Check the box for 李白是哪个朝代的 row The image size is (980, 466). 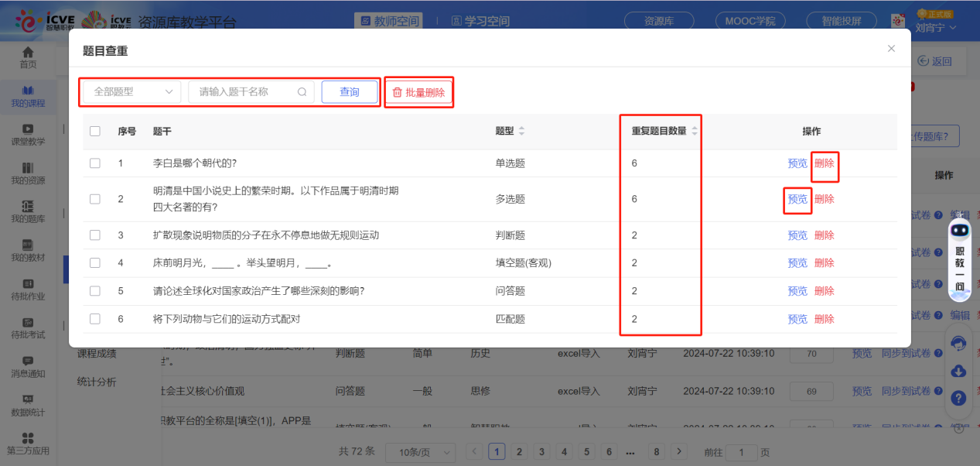[95, 163]
